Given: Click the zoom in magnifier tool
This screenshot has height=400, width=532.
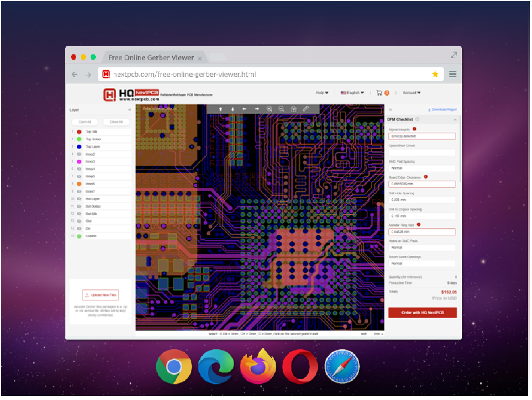Looking at the screenshot, I should coord(269,109).
